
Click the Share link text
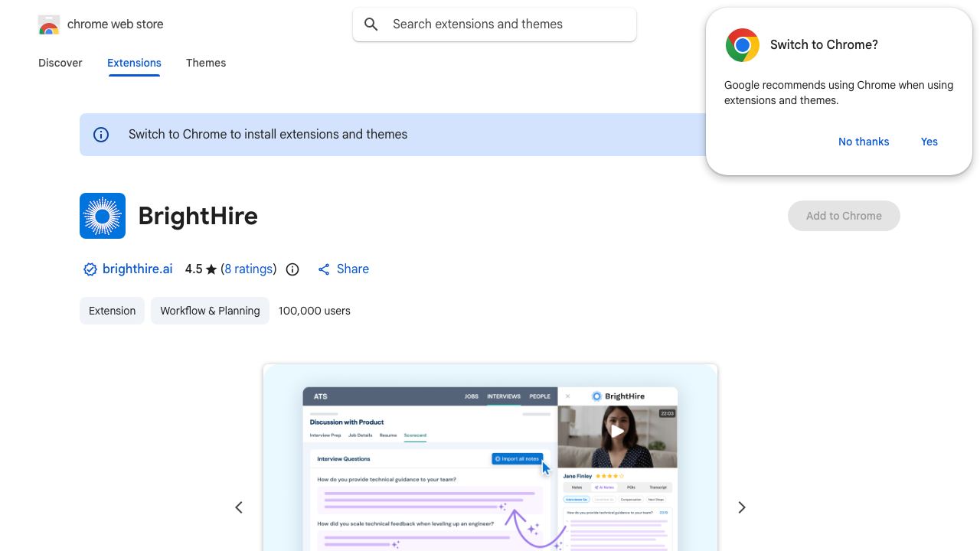click(x=353, y=269)
